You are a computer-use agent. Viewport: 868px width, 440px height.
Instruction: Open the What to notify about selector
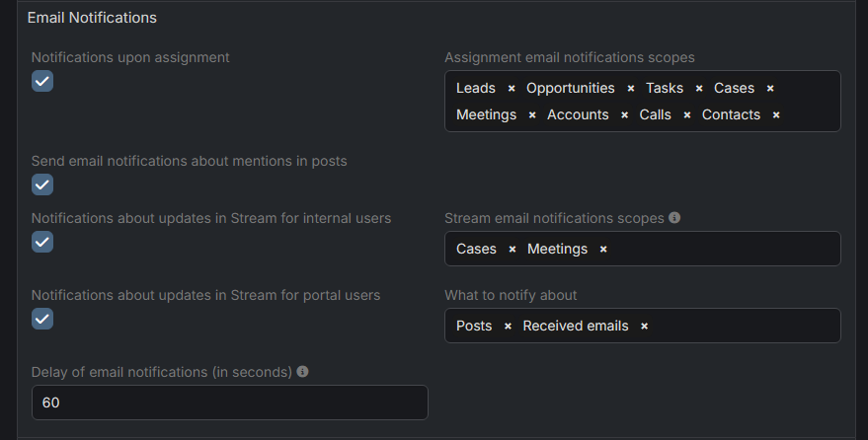tap(741, 327)
